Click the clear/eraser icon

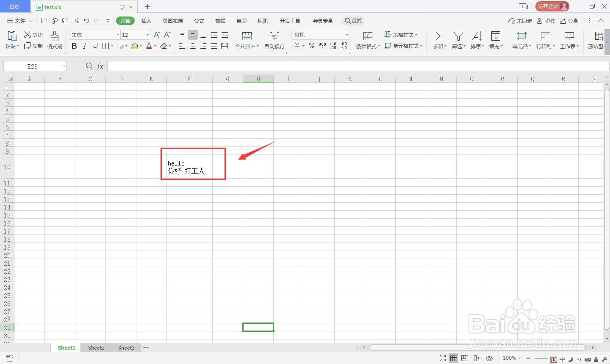(x=164, y=46)
